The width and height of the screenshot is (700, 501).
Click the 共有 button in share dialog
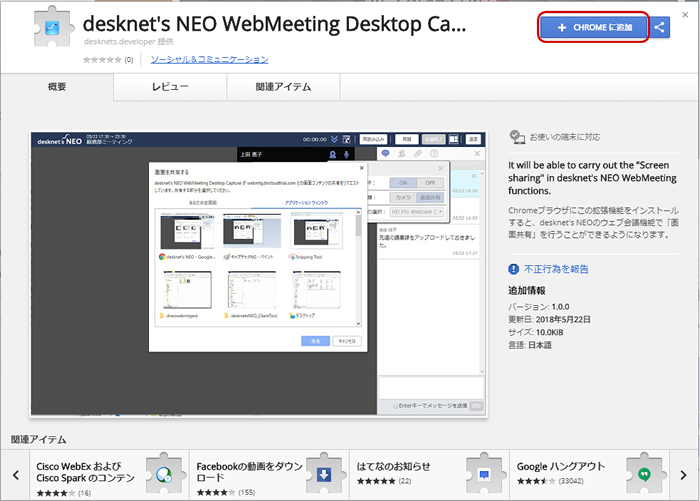[x=315, y=341]
